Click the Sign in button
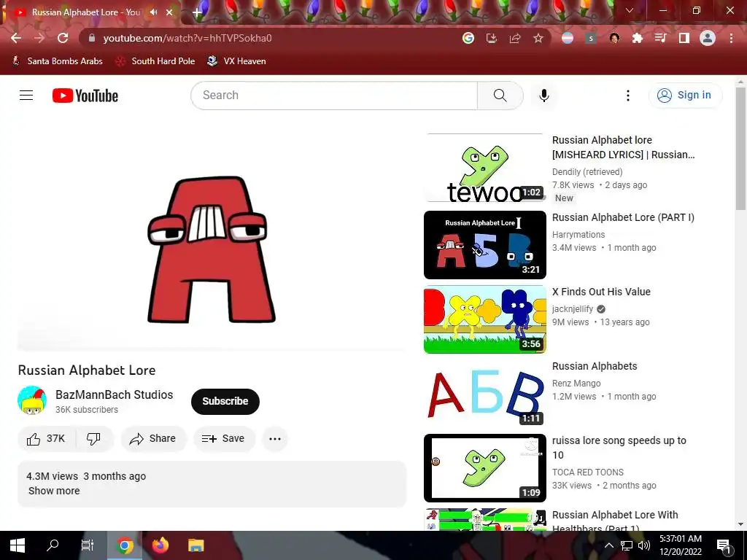Viewport: 747px width, 560px height. point(685,96)
